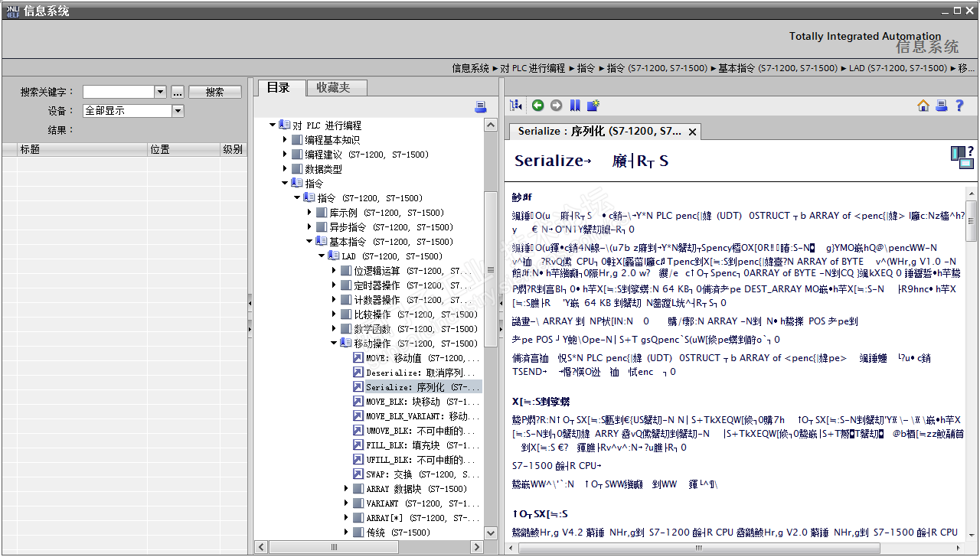Click the 搜索关键字 input field

(119, 92)
